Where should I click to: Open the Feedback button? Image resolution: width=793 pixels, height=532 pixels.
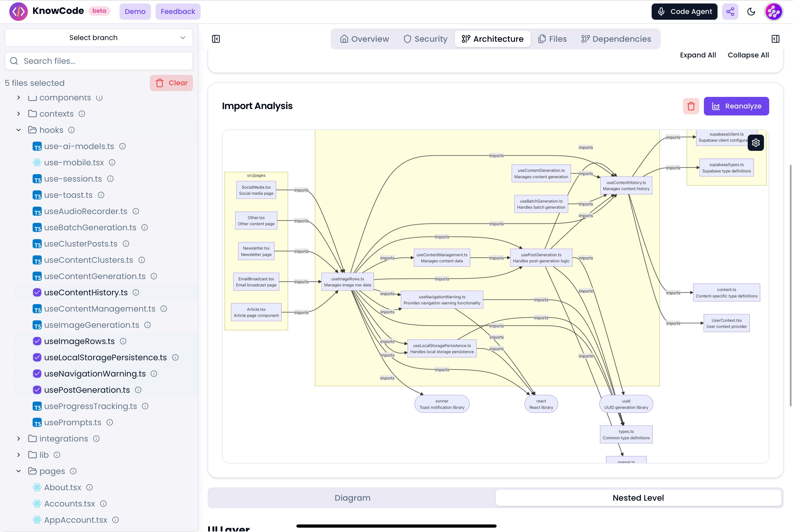pos(178,12)
